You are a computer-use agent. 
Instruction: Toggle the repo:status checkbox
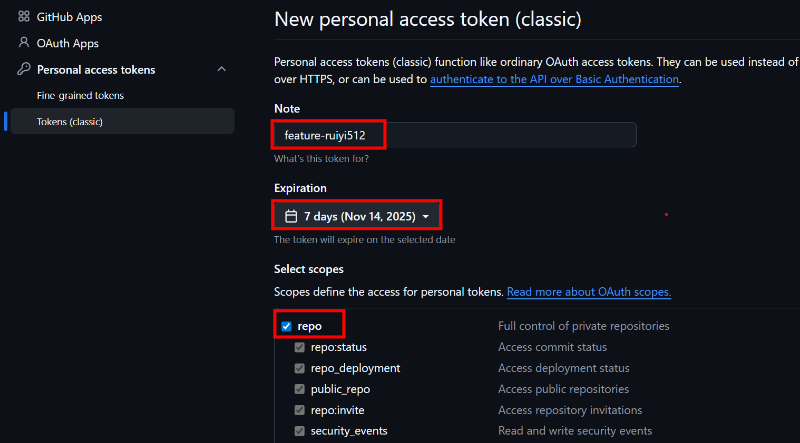[x=300, y=347]
